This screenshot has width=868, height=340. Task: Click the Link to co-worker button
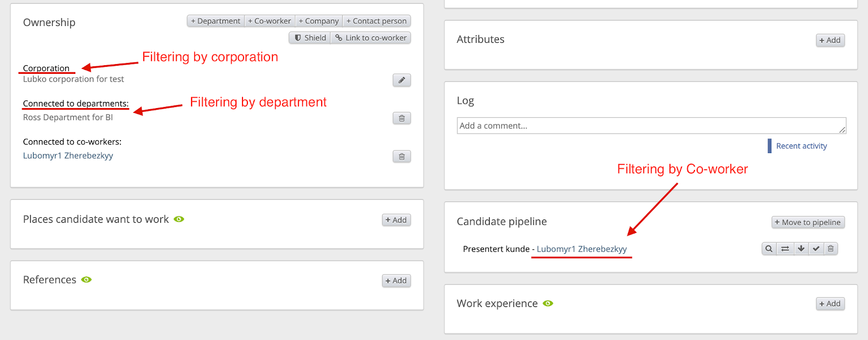[x=371, y=38]
